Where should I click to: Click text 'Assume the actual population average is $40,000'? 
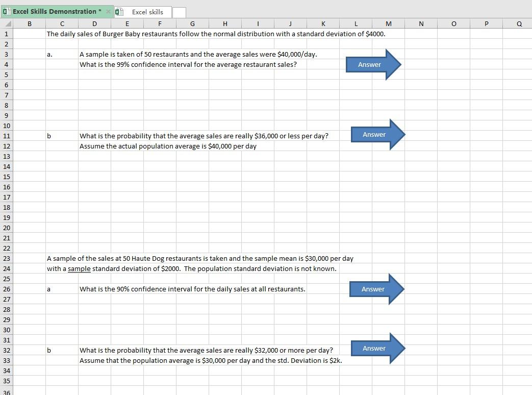click(x=156, y=146)
